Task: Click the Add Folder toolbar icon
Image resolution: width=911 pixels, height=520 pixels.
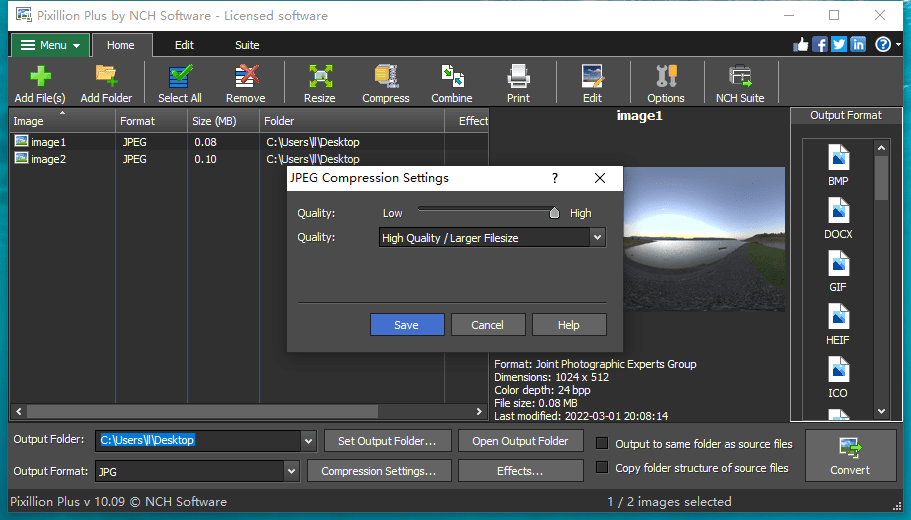Action: click(106, 84)
